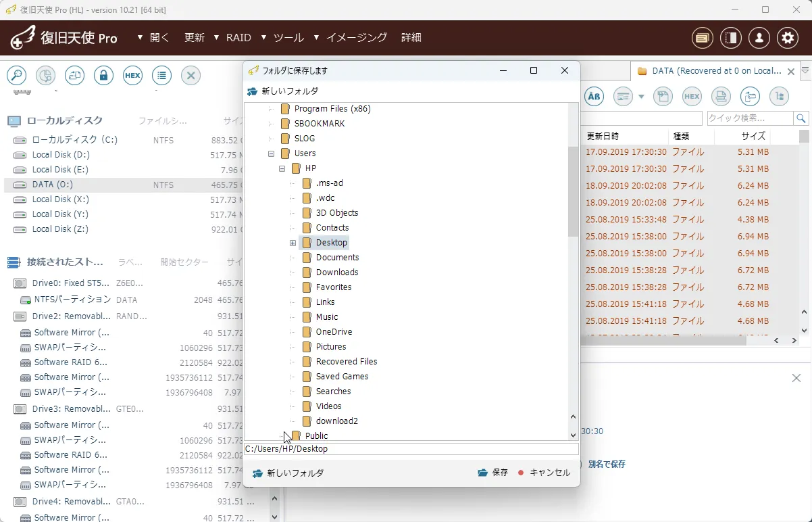Click the クイック検索 search field
The height and width of the screenshot is (522, 812).
point(750,118)
